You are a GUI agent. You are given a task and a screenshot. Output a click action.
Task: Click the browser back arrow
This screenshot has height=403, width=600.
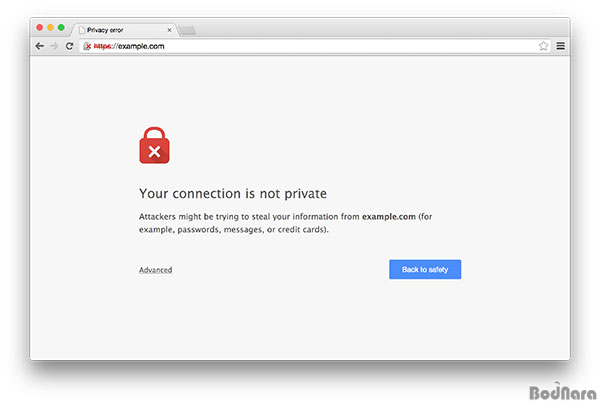click(39, 46)
